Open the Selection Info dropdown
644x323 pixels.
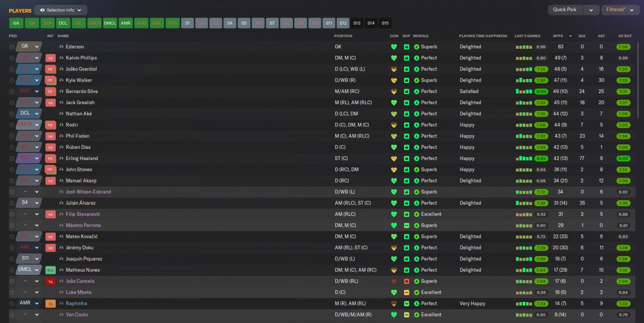click(61, 10)
